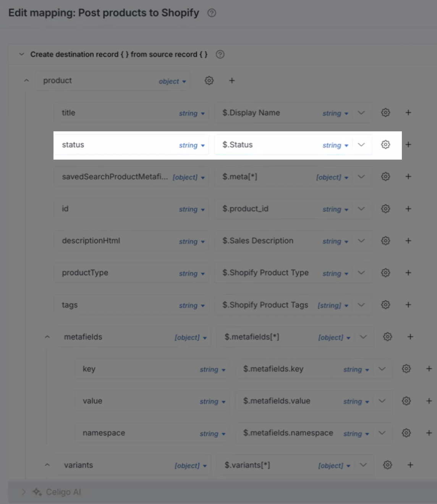Expand the $.product_id source field chevron
Image resolution: width=437 pixels, height=504 pixels.
pyautogui.click(x=361, y=208)
